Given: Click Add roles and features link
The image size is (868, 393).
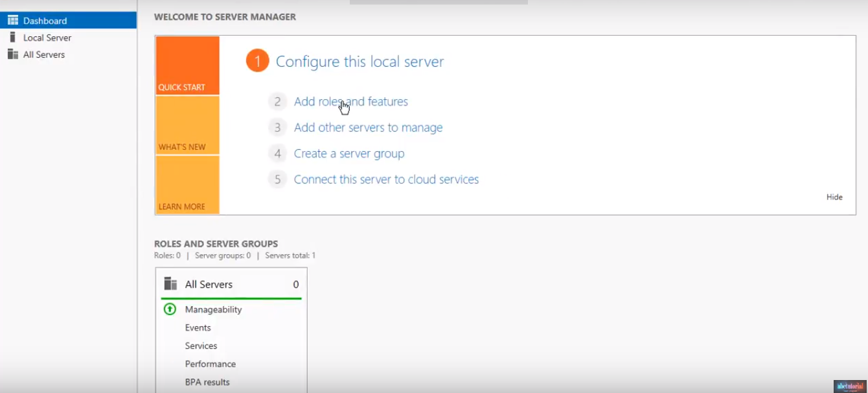Looking at the screenshot, I should tap(351, 101).
